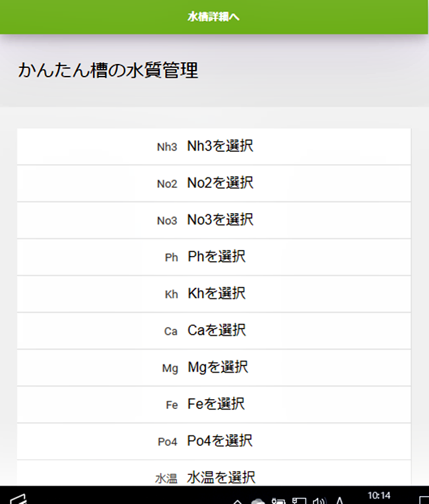The height and width of the screenshot is (504, 429).
Task: Show hidden tray icons chevron
Action: [238, 501]
